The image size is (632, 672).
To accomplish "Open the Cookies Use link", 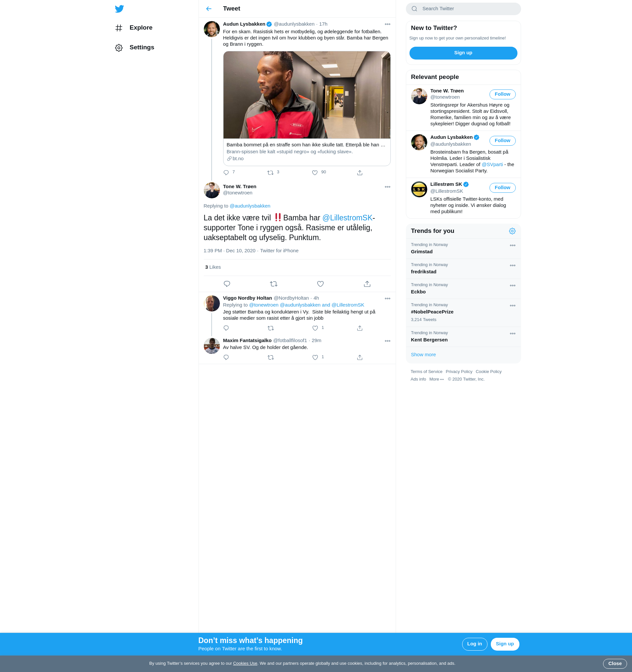I will 245,663.
